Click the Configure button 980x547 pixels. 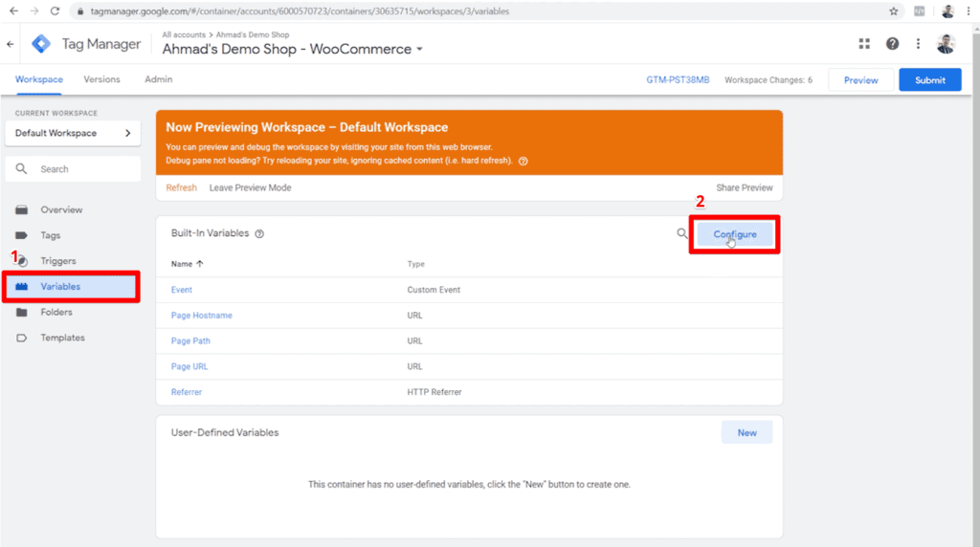735,234
